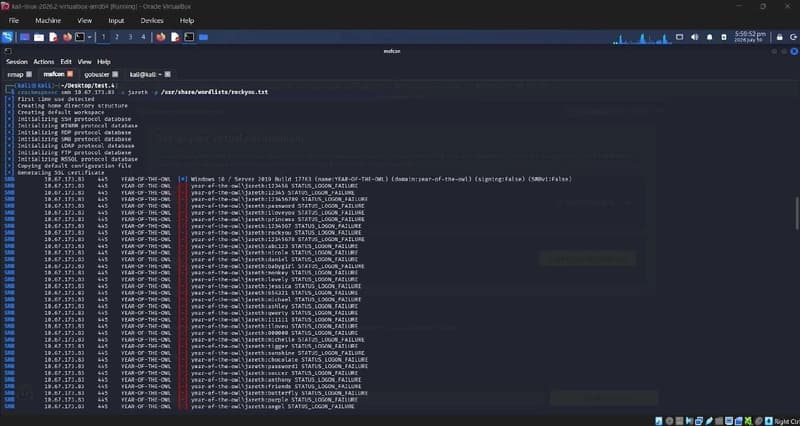Close the nmap tab
Viewport: 800px width, 426px height.
[29, 74]
